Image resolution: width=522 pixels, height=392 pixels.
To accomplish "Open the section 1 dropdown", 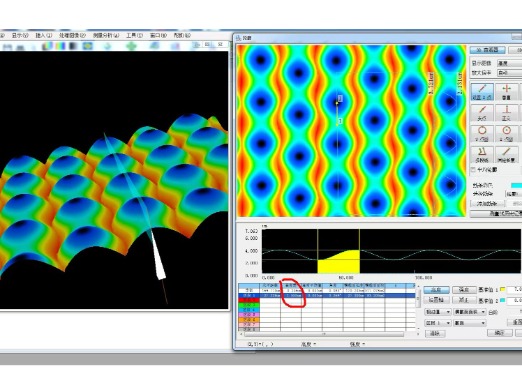I will [438, 323].
